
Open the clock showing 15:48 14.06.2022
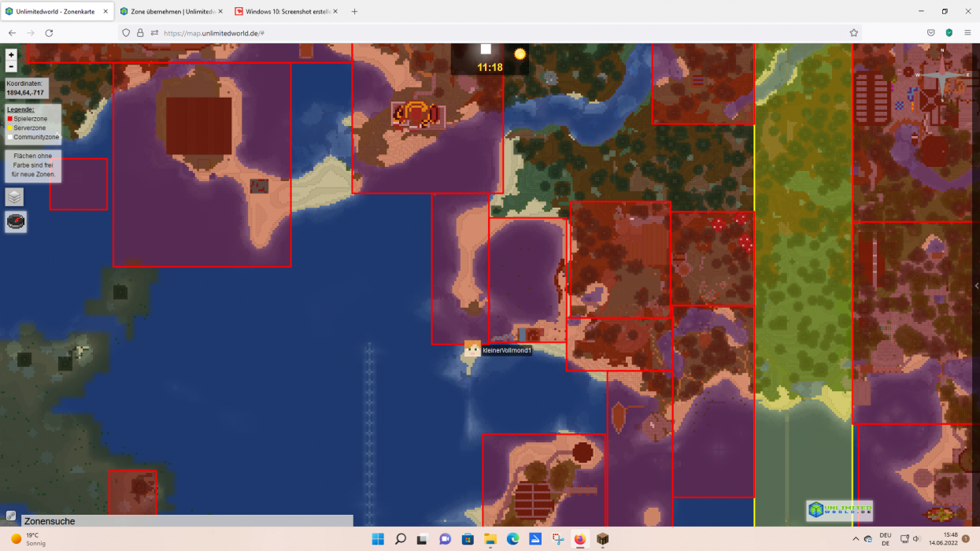click(x=941, y=539)
